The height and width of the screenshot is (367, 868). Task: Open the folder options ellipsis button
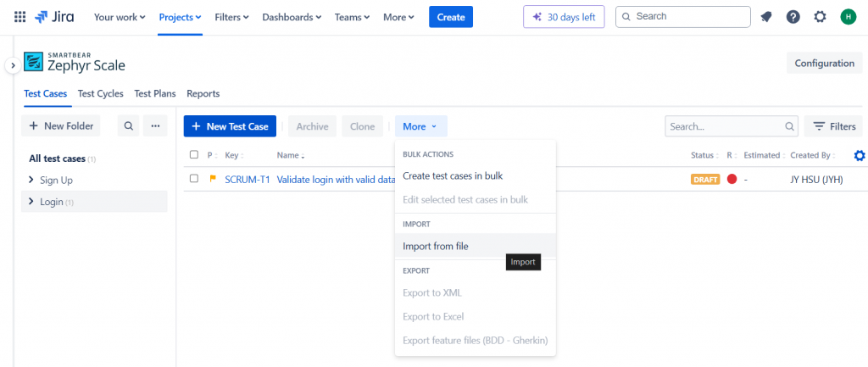155,126
